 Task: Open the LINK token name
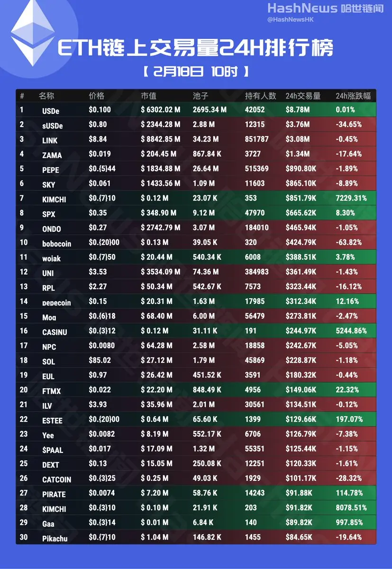(50, 140)
